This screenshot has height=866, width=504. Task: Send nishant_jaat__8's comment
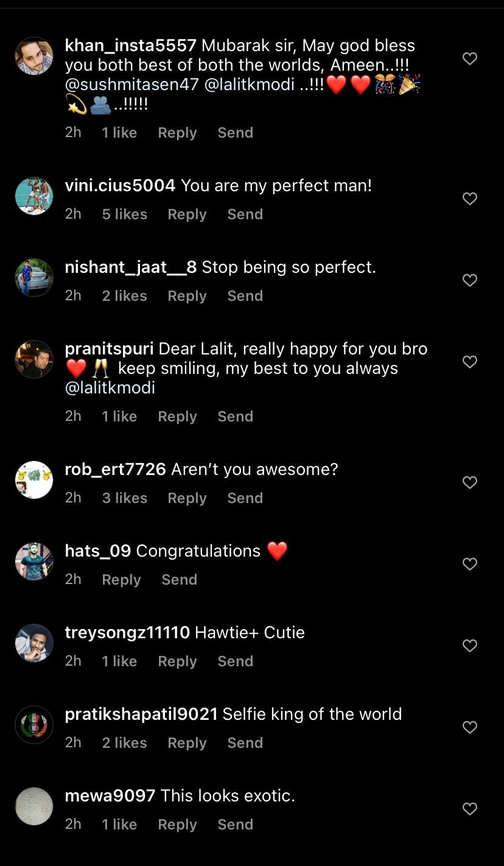pos(245,296)
